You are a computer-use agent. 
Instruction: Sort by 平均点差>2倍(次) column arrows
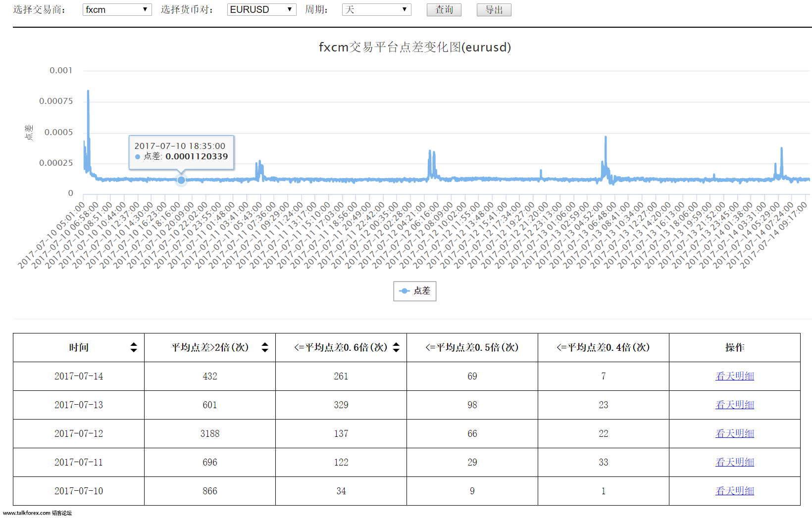265,347
